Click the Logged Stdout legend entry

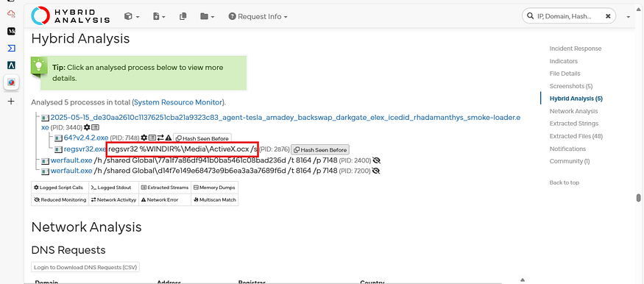pyautogui.click(x=114, y=188)
